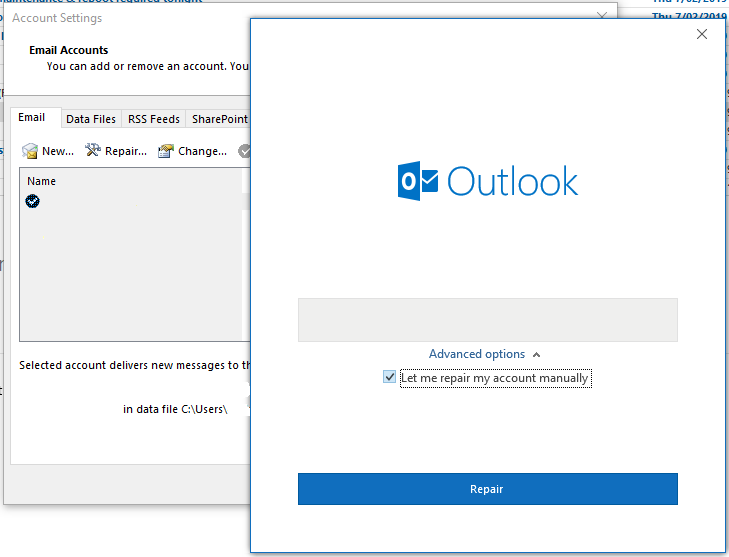Click the Email Accounts heading
Screen dimensions: 729x557
[69, 50]
